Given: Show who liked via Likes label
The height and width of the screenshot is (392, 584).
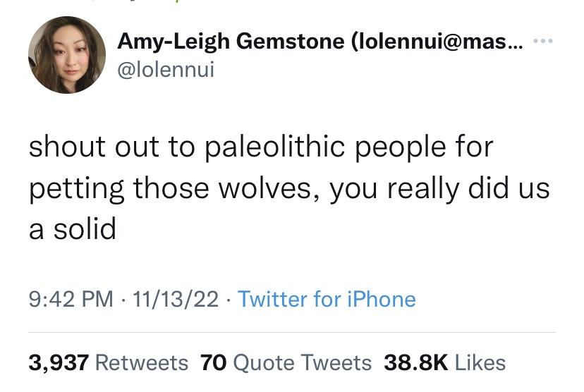Looking at the screenshot, I should [x=480, y=362].
